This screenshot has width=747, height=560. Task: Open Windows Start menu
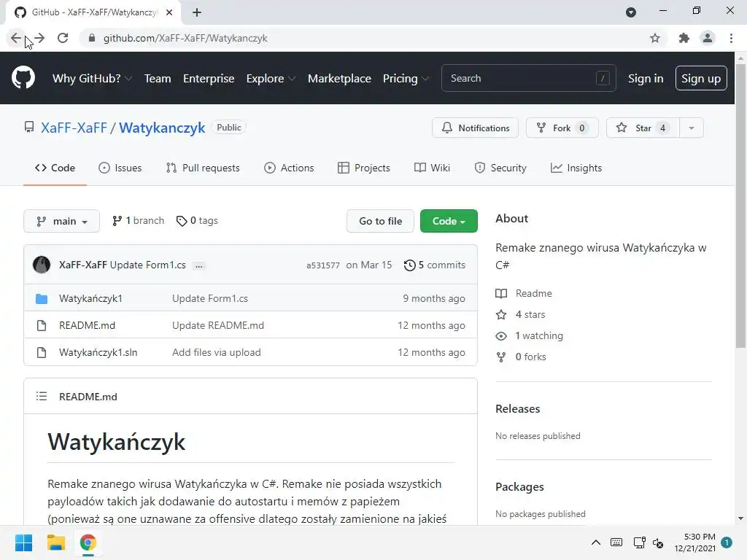(24, 542)
